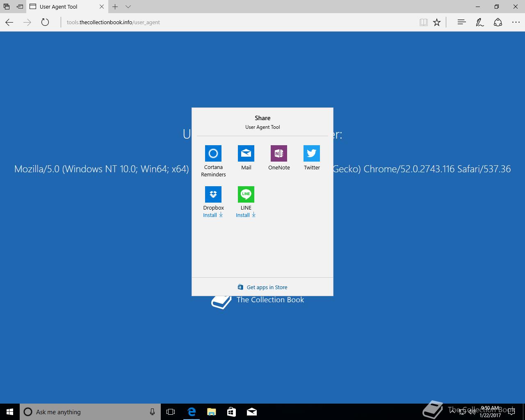Minimize the Edge window
Viewport: 525px width, 420px height.
tap(478, 7)
